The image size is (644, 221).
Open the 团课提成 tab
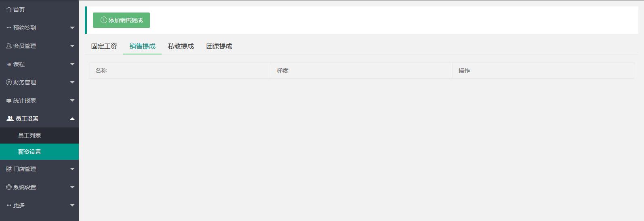[219, 46]
